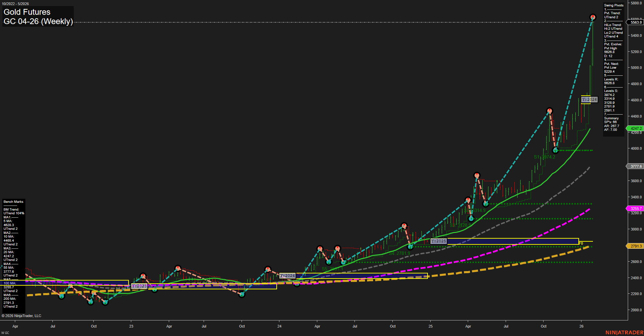
Task: Click the Gold Futures chart title
Action: pyautogui.click(x=27, y=12)
